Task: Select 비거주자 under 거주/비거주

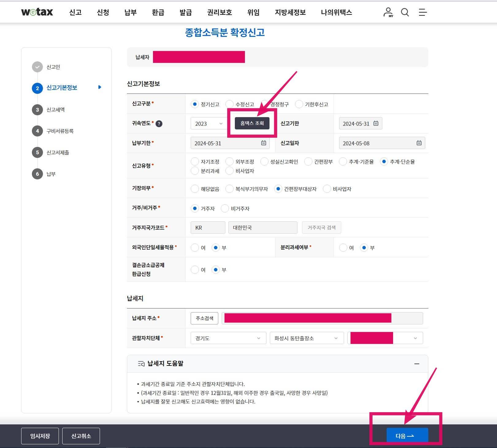Action: [225, 208]
